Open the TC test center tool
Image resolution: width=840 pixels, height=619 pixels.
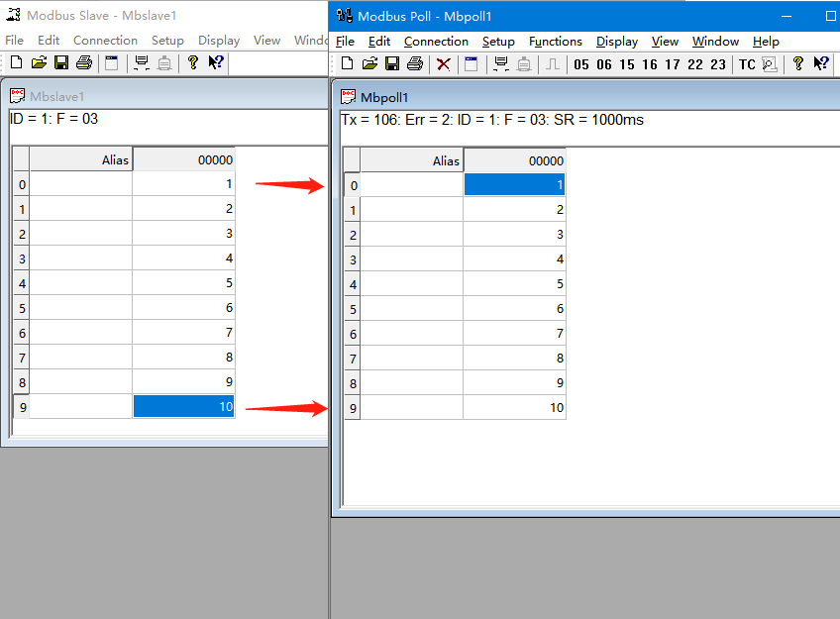tap(747, 64)
